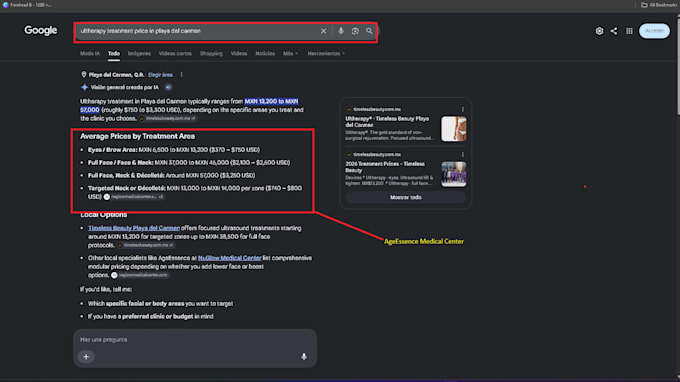
Task: Click the AI overview sparkle icon
Action: (85, 88)
